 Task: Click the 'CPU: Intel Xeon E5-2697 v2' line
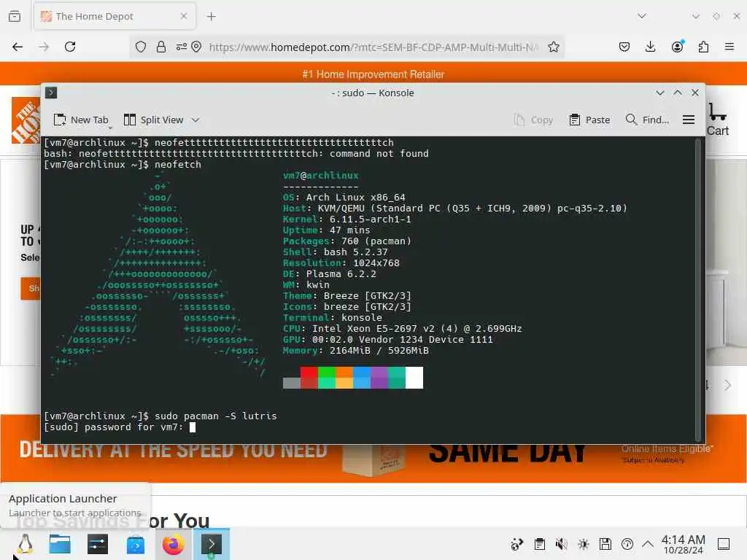pyautogui.click(x=402, y=329)
